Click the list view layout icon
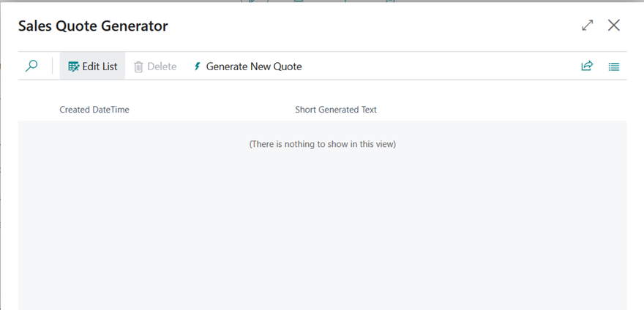Viewport: 644px width, 310px height. pyautogui.click(x=614, y=67)
